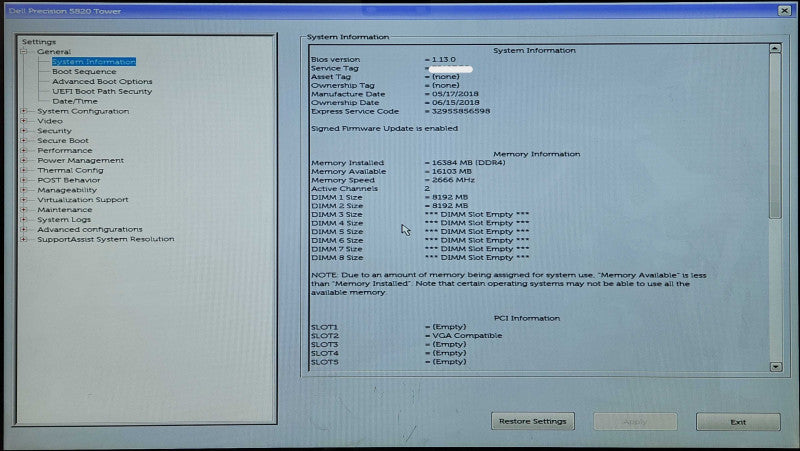Expand the Video settings node
This screenshot has width=800, height=451.
tap(23, 121)
